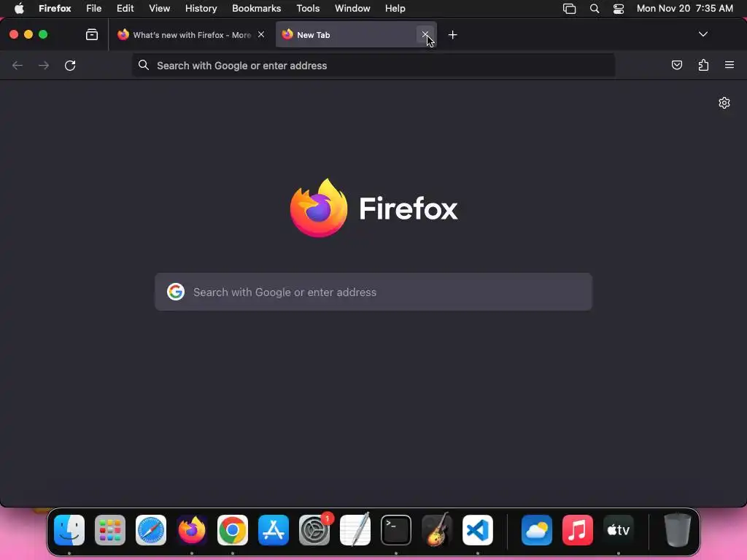
Task: Open the Window menu
Action: 352,9
